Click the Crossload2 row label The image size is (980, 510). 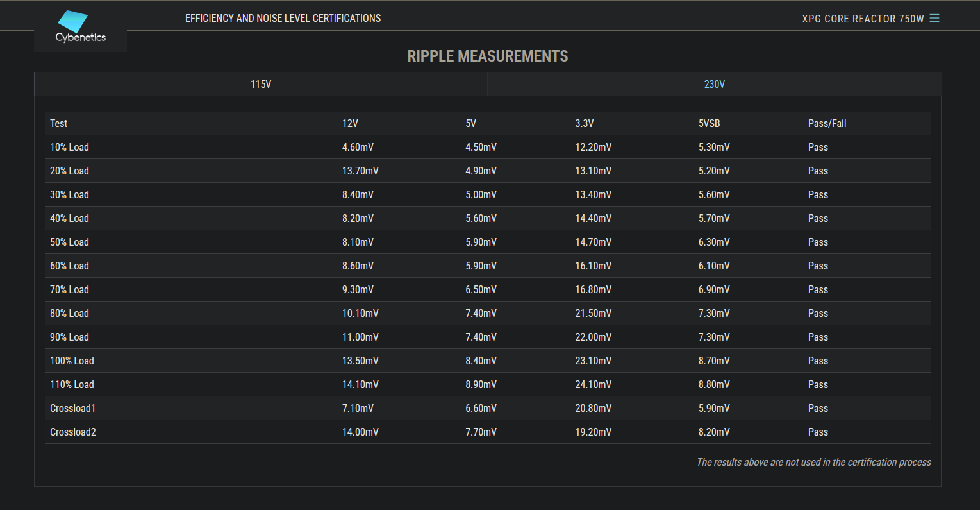pos(73,432)
